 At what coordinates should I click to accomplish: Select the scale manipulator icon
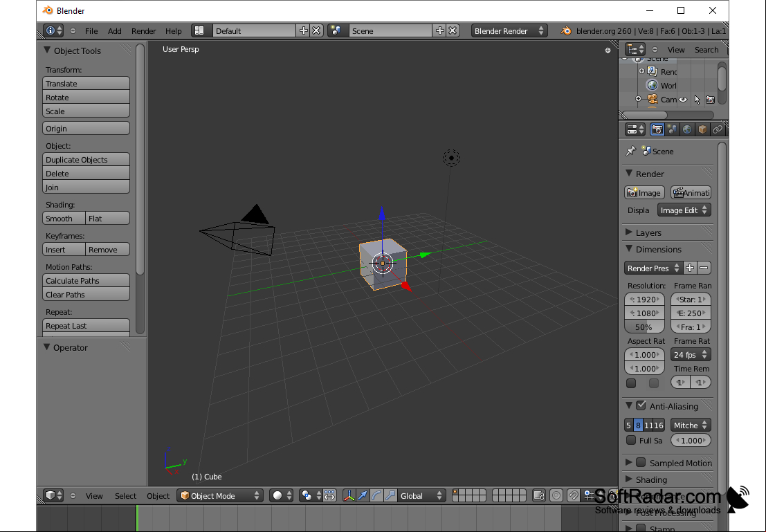click(x=390, y=495)
